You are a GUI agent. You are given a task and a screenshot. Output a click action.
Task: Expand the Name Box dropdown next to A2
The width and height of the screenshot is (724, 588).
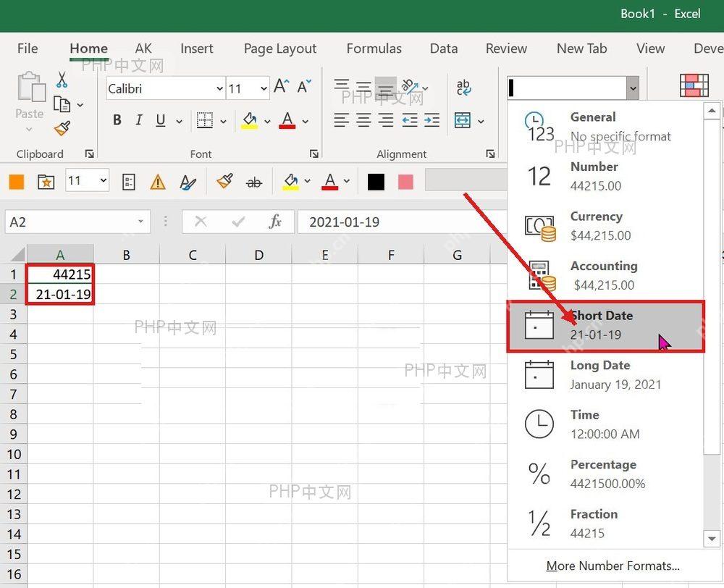140,222
